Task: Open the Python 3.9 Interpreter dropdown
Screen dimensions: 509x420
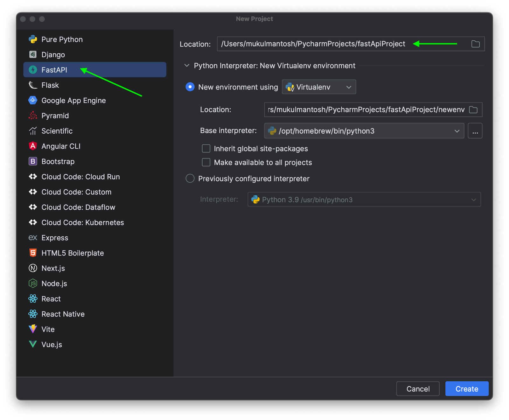Action: [x=364, y=199]
